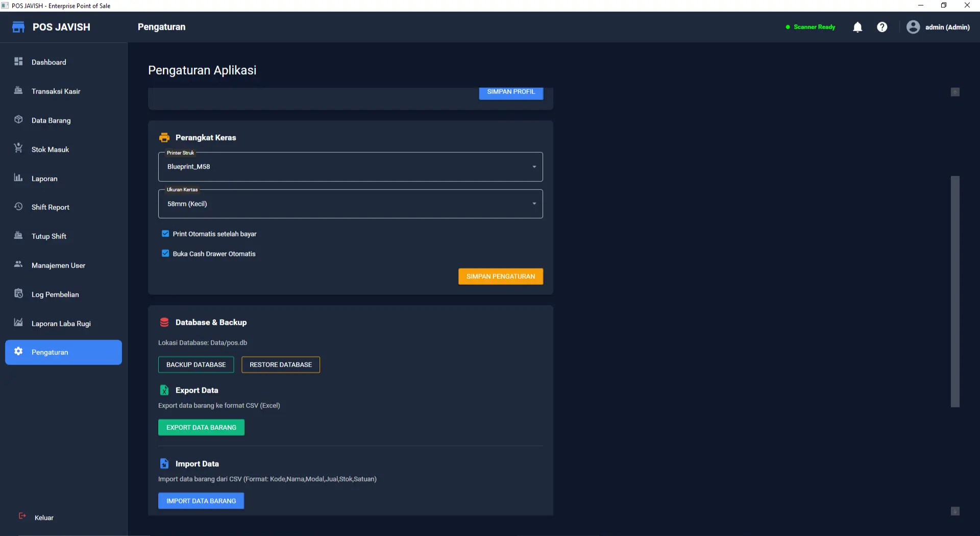Click the scrollbar down arrow

pos(955,511)
